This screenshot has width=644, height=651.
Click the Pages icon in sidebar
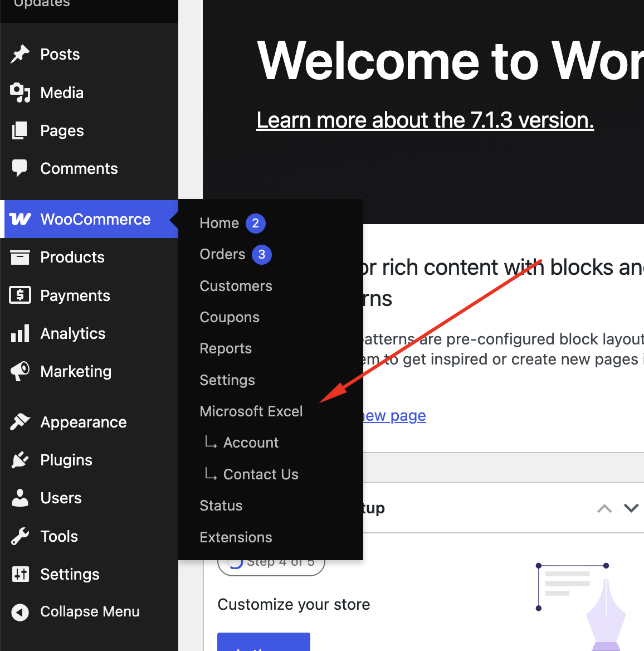pyautogui.click(x=19, y=131)
